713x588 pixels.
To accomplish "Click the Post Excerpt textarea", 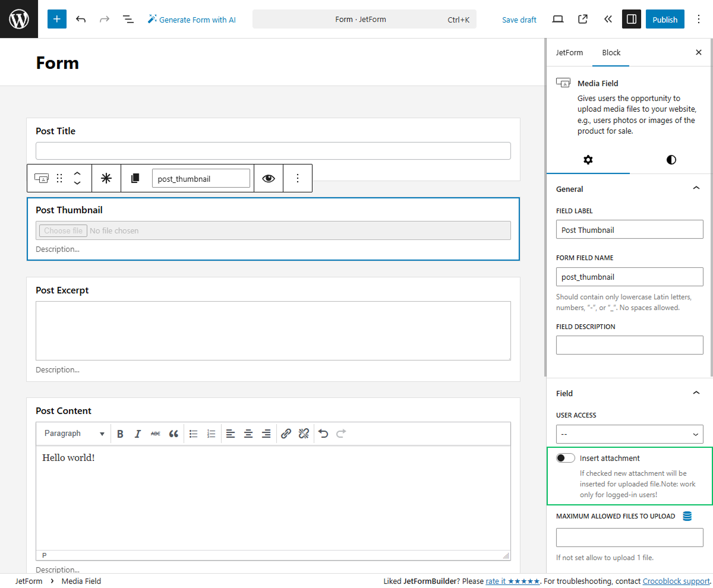I will tap(273, 331).
